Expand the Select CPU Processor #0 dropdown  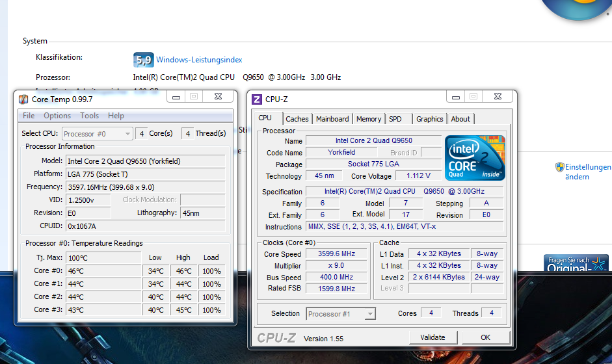coord(97,134)
